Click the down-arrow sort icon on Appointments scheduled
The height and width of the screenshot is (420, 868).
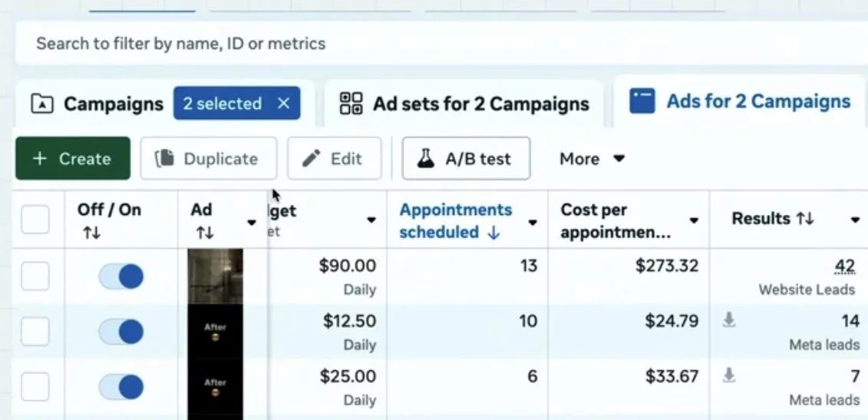[493, 233]
